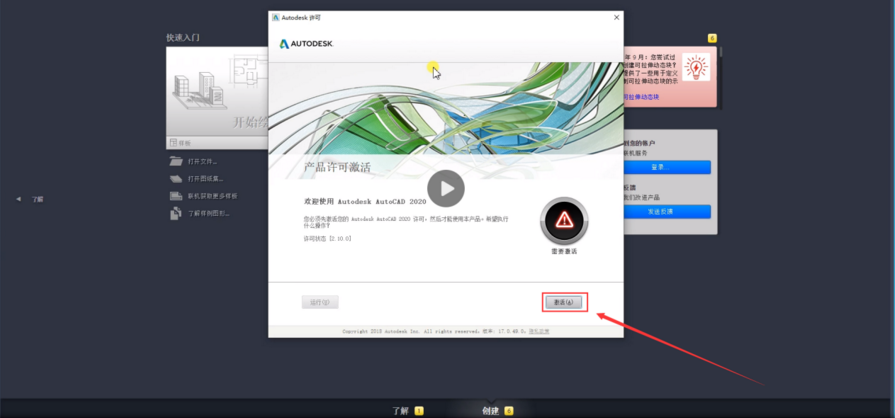895x418 pixels.
Task: Click the red warning activation icon
Action: 564,220
